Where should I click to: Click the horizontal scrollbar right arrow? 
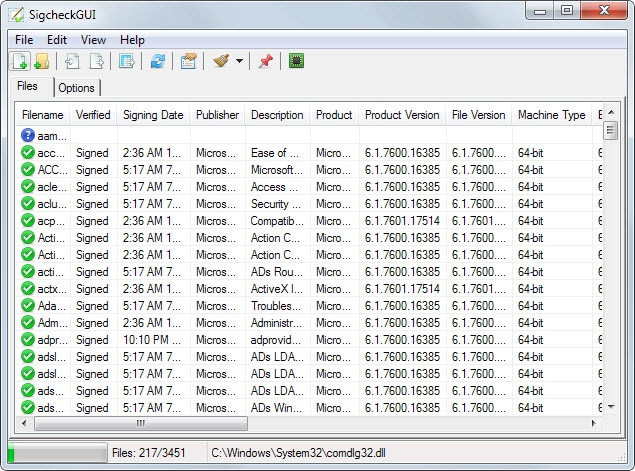point(594,423)
